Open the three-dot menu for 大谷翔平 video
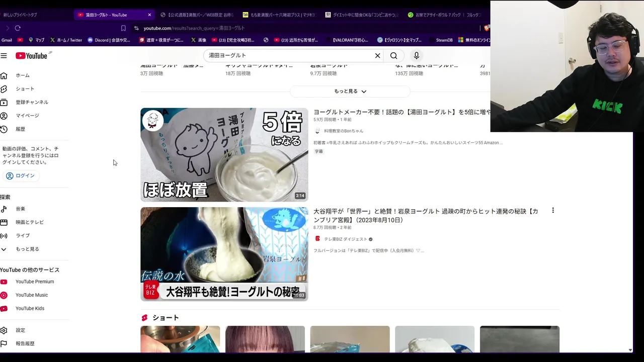Image resolution: width=644 pixels, height=362 pixels. 553,211
